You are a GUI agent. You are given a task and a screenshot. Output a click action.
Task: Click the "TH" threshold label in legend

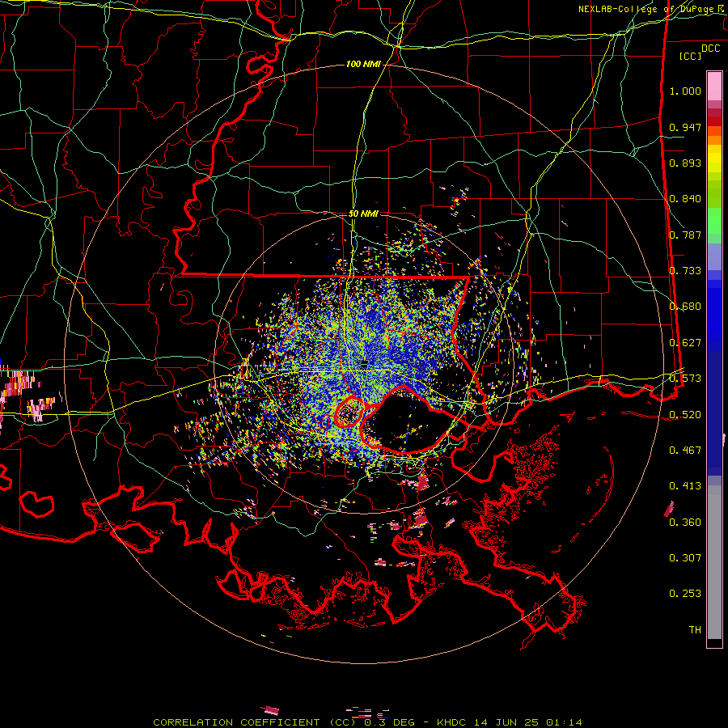(x=695, y=630)
